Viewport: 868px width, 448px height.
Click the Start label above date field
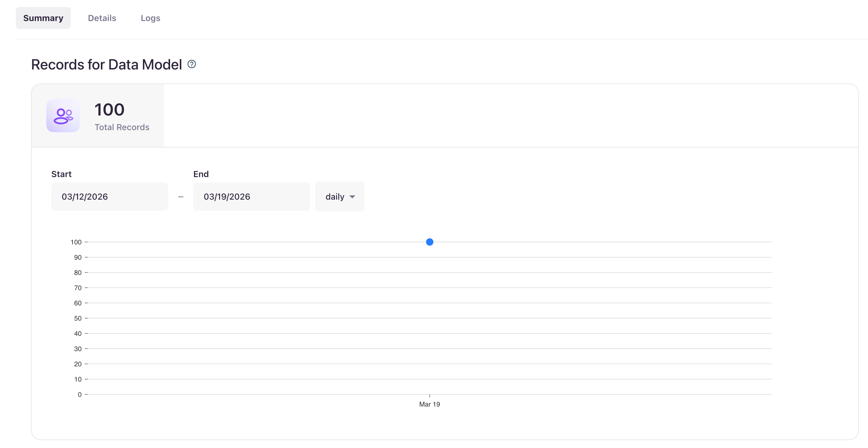[x=61, y=174]
